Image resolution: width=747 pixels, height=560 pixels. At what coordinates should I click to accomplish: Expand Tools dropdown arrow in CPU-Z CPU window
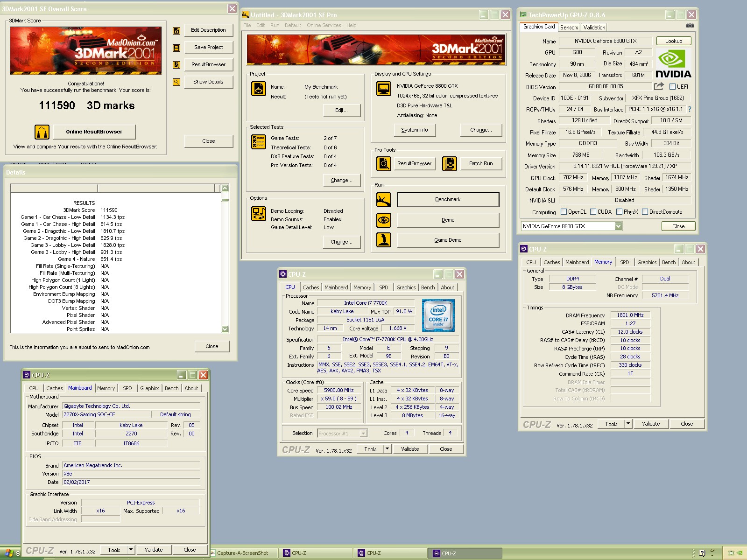coord(387,449)
